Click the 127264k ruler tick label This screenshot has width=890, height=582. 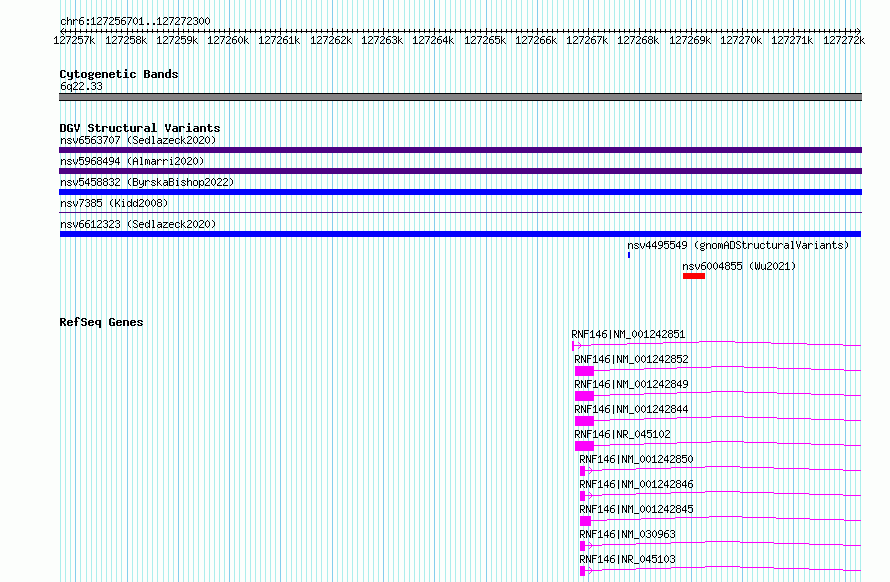tap(433, 40)
